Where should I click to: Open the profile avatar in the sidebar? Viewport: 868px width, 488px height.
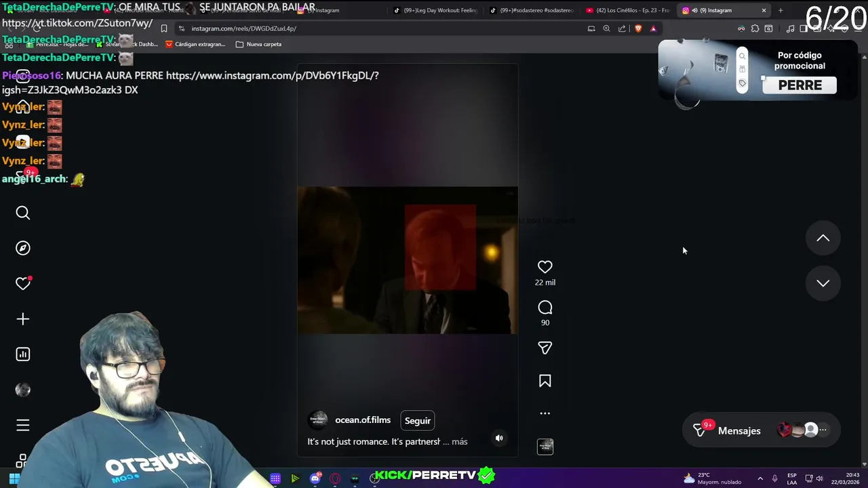click(23, 390)
